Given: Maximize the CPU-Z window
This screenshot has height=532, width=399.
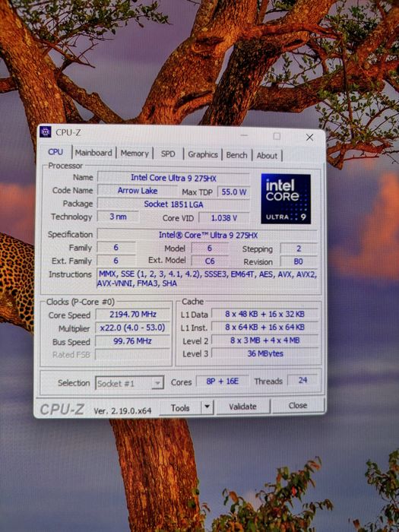Looking at the screenshot, I should [277, 136].
